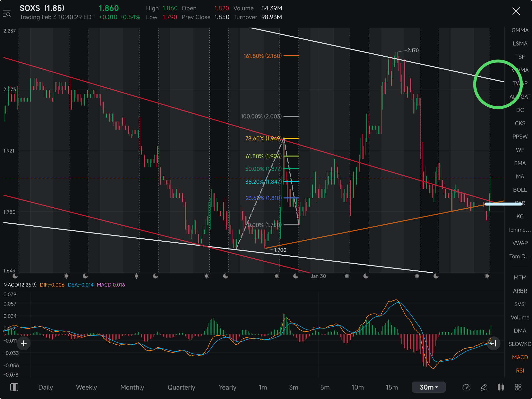
Task: Select the 23.60% (1.810) Fibonacci level
Action: 264,198
